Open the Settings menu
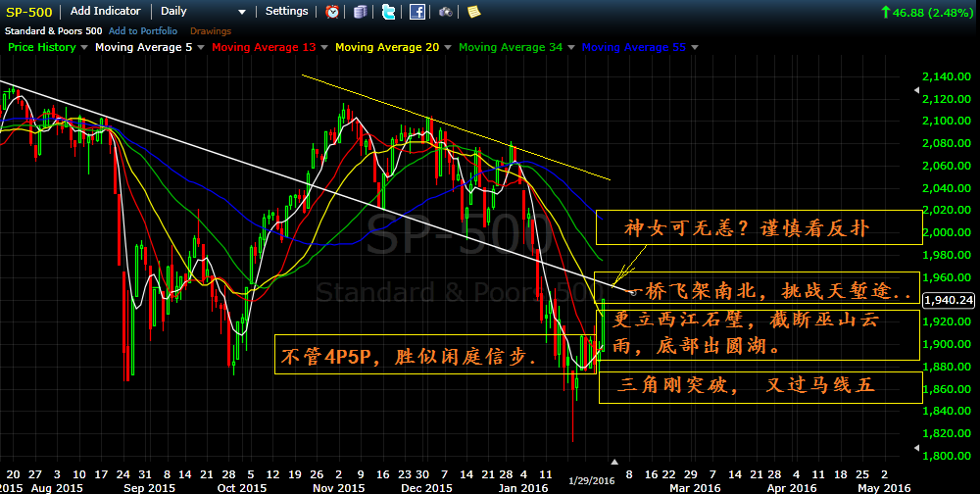The image size is (980, 494). coord(287,11)
